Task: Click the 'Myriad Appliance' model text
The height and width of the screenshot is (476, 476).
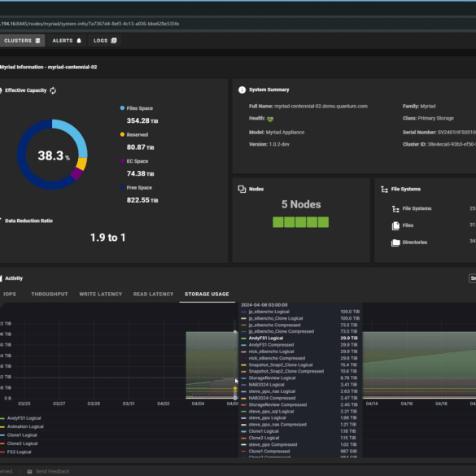Action: tap(285, 133)
